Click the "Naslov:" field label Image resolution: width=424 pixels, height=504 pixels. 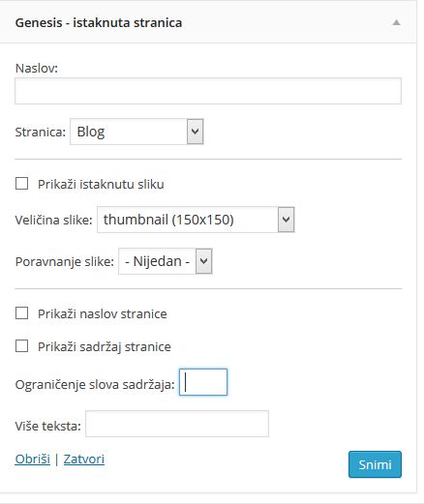(x=37, y=68)
